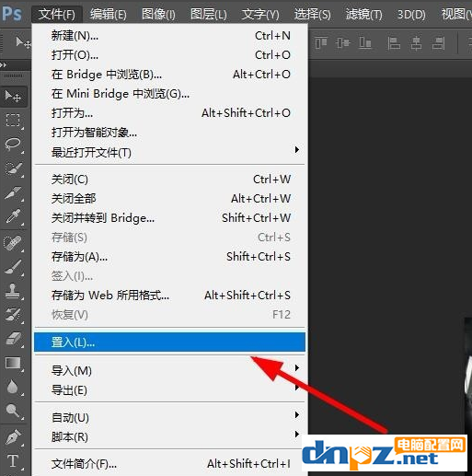The height and width of the screenshot is (476, 472).
Task: Click Align right edges icon
Action: pyautogui.click(x=438, y=43)
